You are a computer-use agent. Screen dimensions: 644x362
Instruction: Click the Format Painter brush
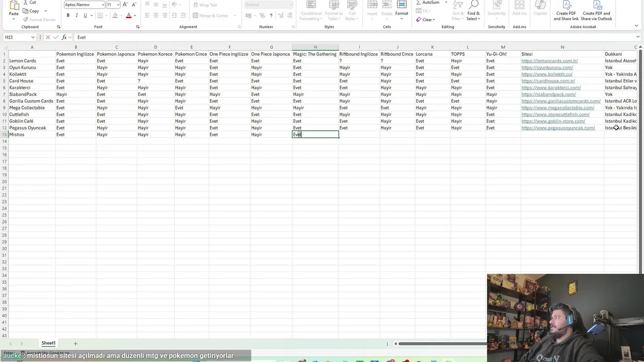25,20
